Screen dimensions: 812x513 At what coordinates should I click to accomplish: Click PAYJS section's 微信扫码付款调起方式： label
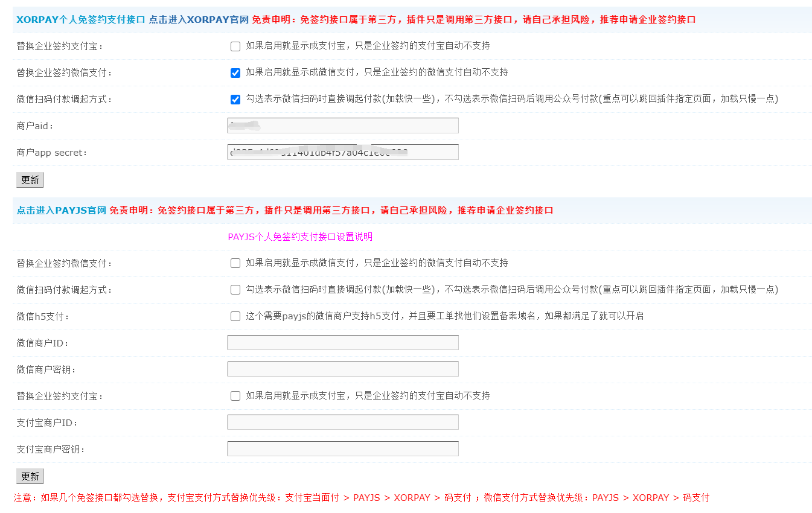[65, 290]
